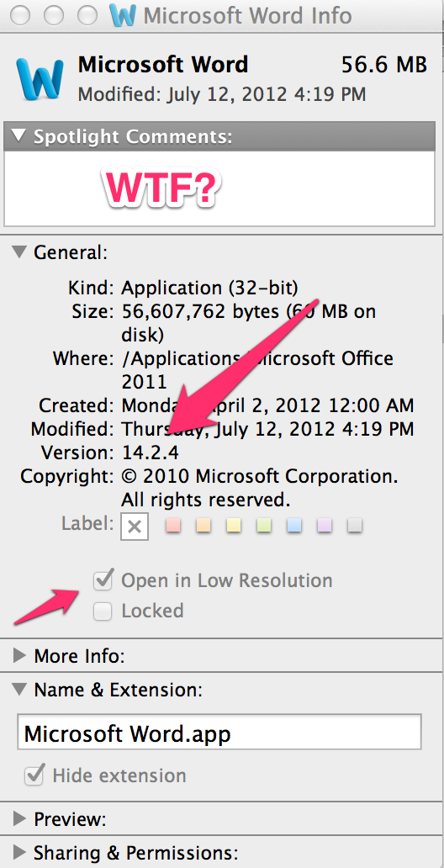Apply the gray label color

pos(354,525)
